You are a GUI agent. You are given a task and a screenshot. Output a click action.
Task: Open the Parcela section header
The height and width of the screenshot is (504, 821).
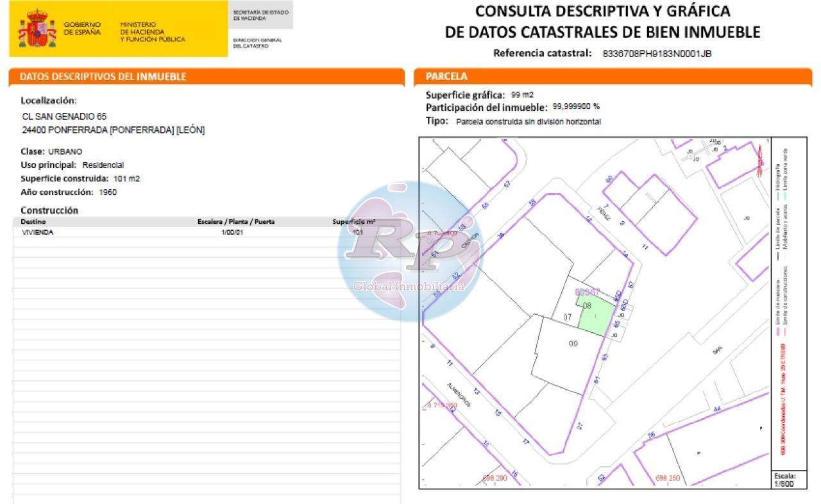(446, 76)
